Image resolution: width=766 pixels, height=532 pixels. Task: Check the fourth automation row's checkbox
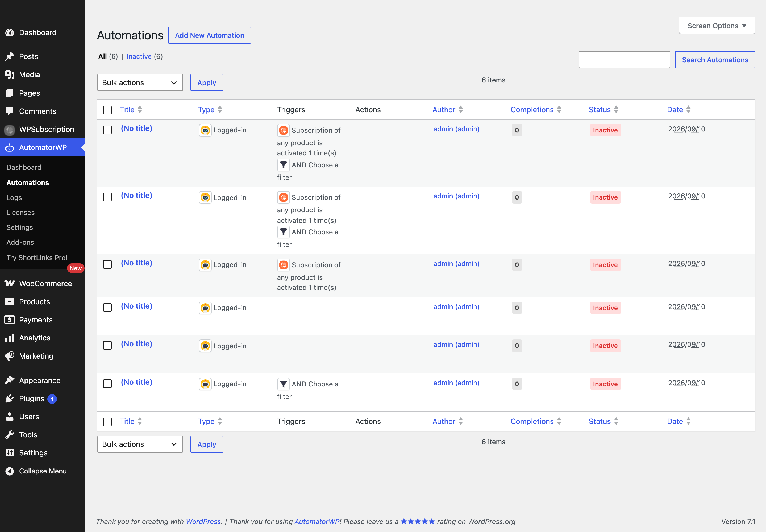[x=107, y=307]
